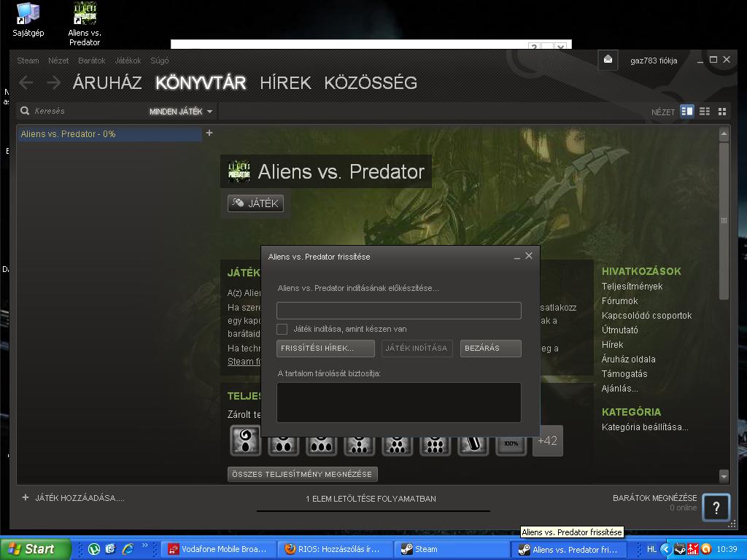This screenshot has width=747, height=560.
Task: Minimize the update dialog
Action: pyautogui.click(x=517, y=257)
